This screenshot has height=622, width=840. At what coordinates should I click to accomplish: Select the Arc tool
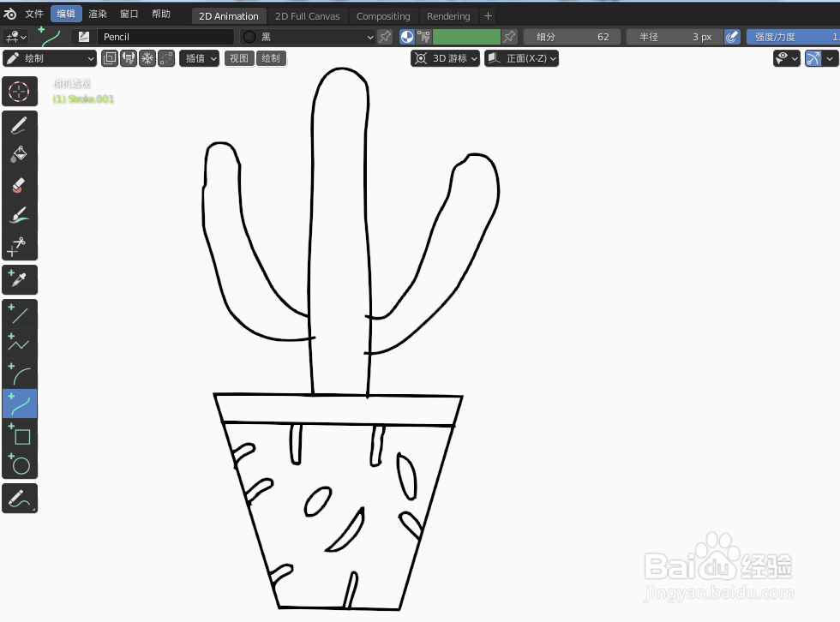[x=19, y=374]
